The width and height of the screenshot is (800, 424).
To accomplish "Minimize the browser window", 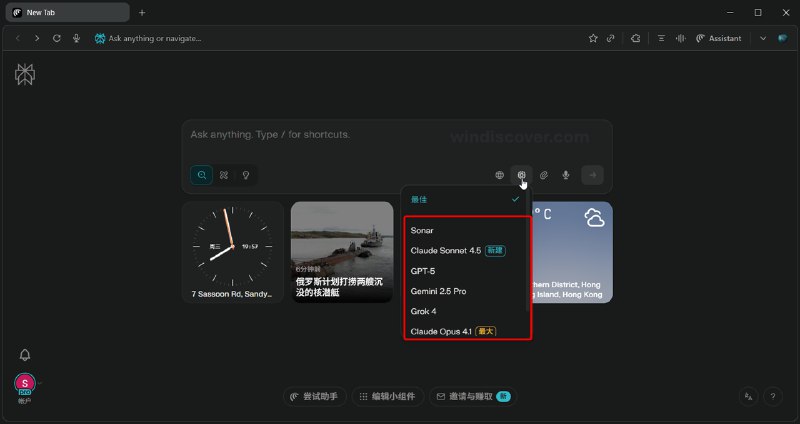I will coord(730,13).
